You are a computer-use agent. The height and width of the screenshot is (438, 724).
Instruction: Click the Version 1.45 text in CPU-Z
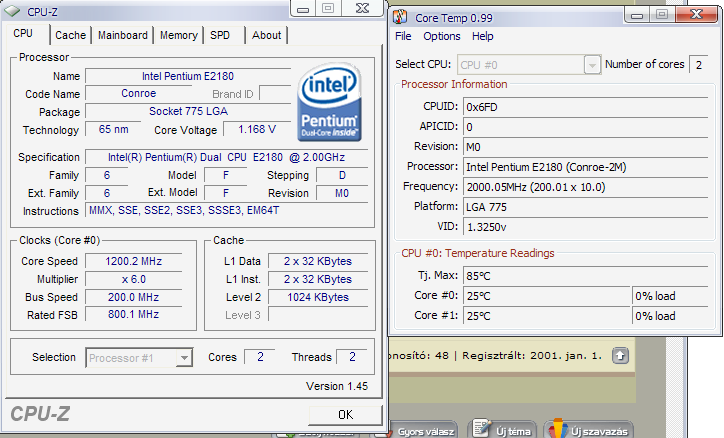pos(337,386)
